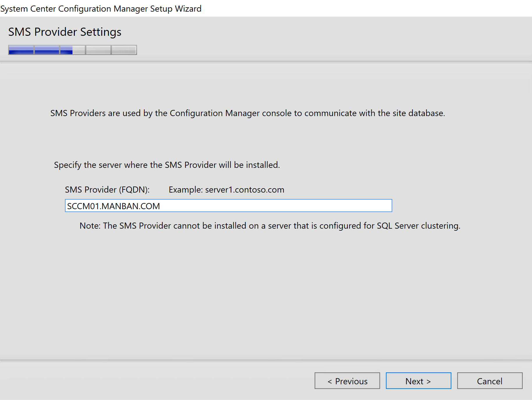
Task: Cancel the Configuration Manager setup wizard
Action: 490,381
